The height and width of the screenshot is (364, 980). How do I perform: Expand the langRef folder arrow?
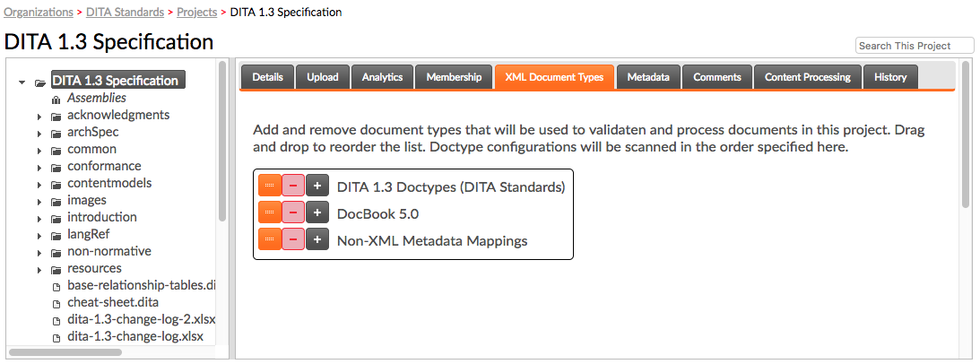(x=39, y=236)
